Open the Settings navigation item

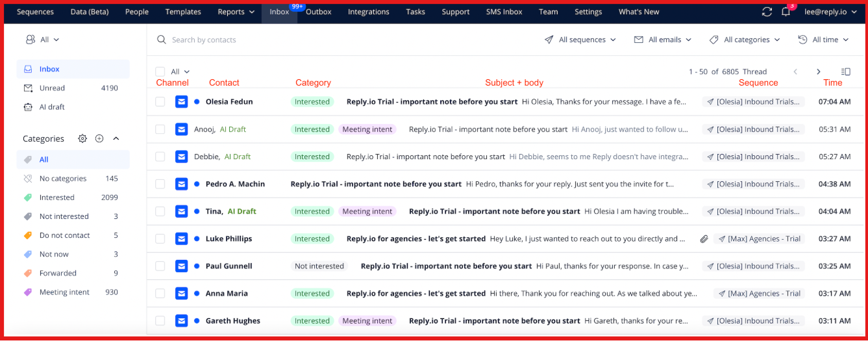point(588,12)
